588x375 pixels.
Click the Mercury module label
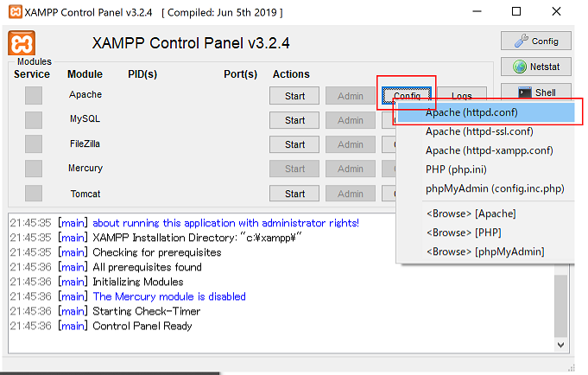(85, 168)
